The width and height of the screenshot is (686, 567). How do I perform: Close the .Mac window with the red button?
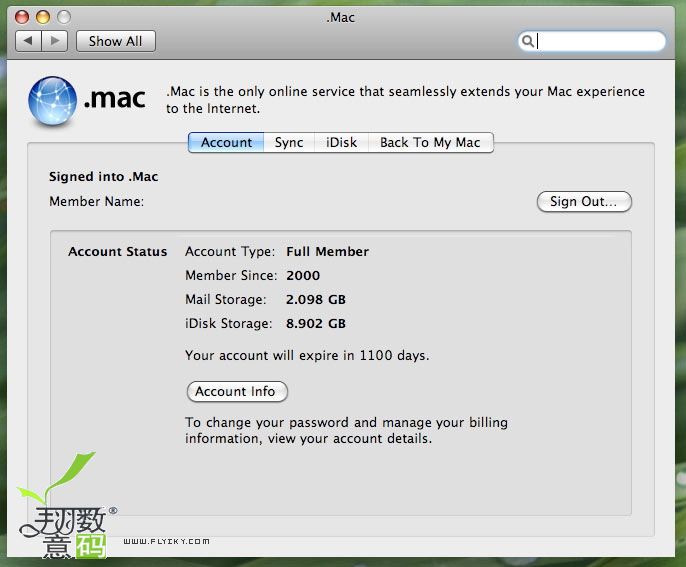click(x=22, y=17)
